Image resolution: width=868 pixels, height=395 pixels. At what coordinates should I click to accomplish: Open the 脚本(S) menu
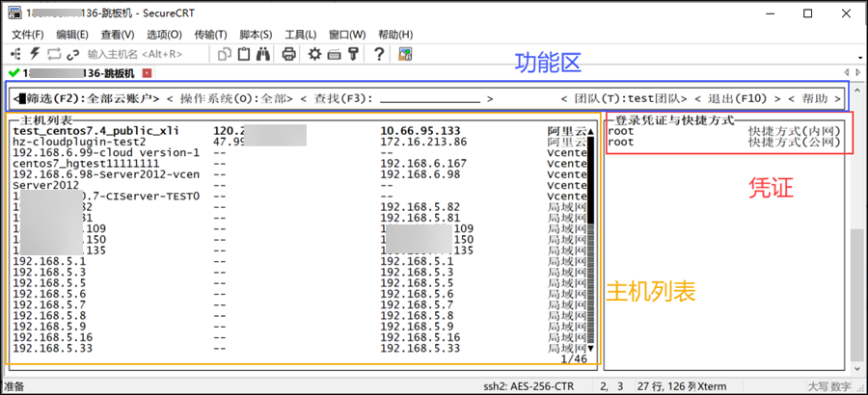pyautogui.click(x=254, y=35)
